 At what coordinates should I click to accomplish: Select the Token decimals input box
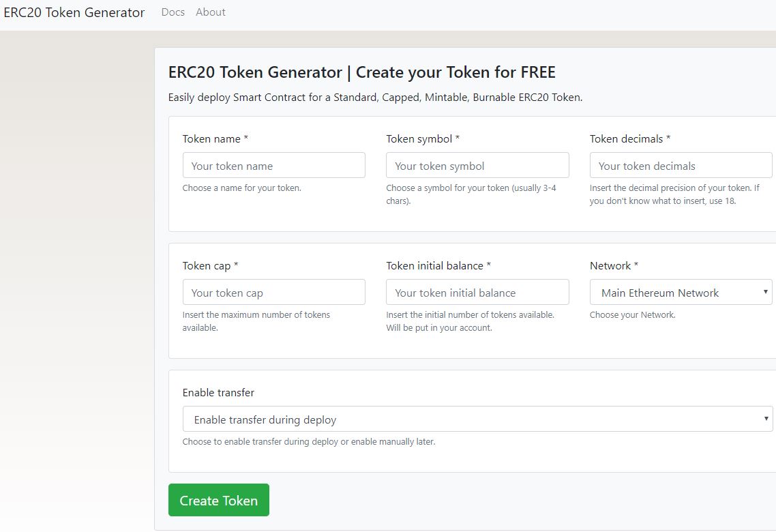[x=681, y=166]
